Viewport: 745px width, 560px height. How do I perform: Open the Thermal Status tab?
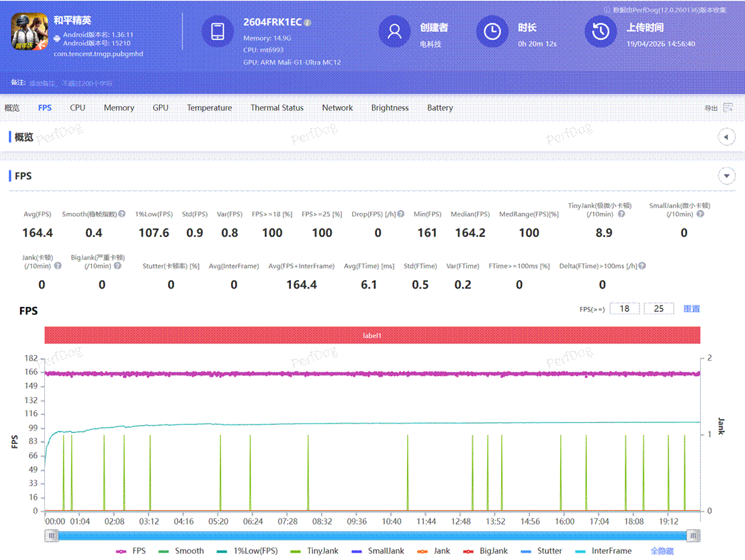(x=277, y=107)
